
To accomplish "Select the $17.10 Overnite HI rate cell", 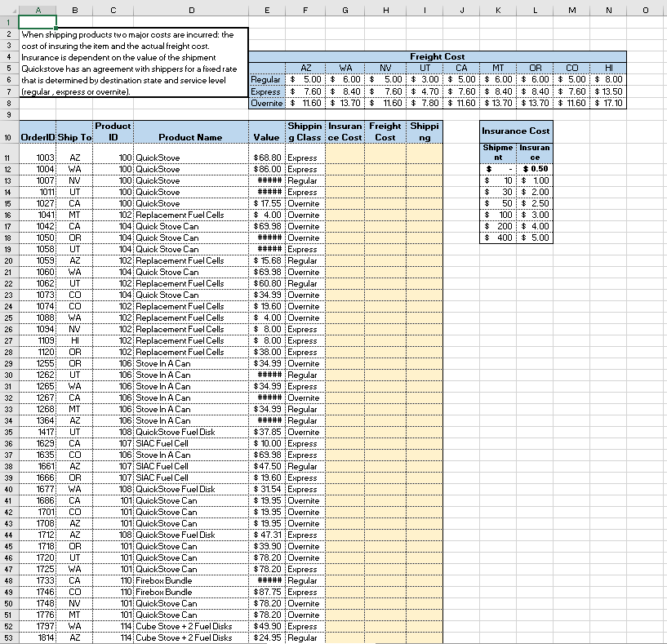I will click(x=608, y=103).
